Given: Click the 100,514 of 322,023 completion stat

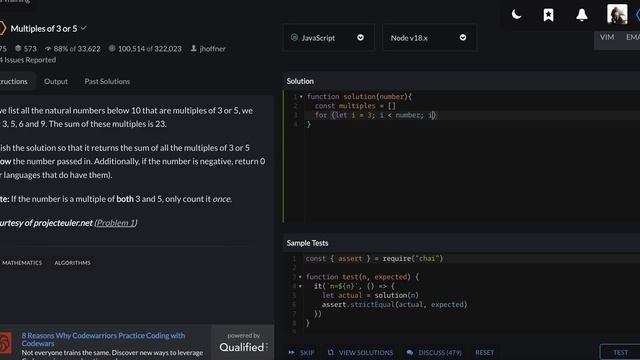Looking at the screenshot, I should (x=145, y=49).
